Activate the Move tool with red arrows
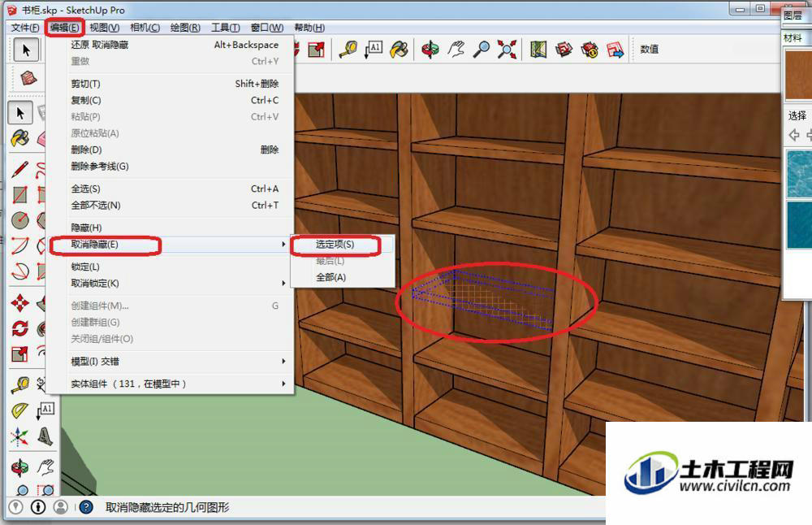Viewport: 812px width, 525px height. tap(20, 302)
